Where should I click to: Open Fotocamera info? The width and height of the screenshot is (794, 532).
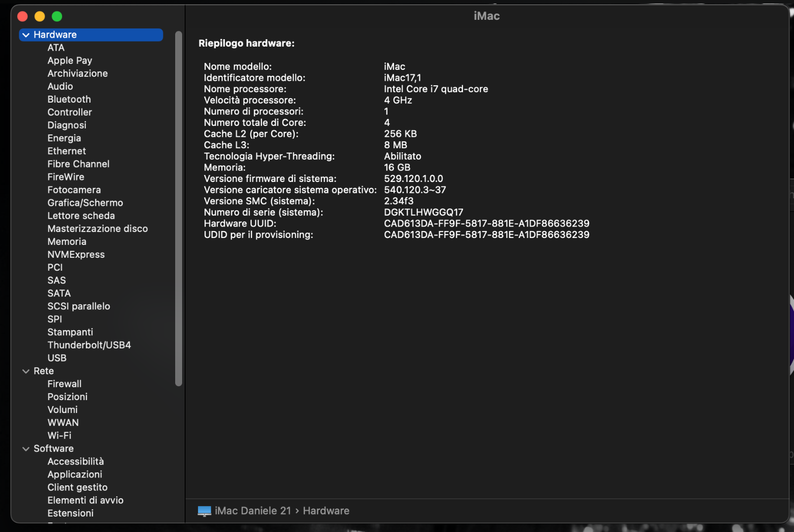point(74,190)
